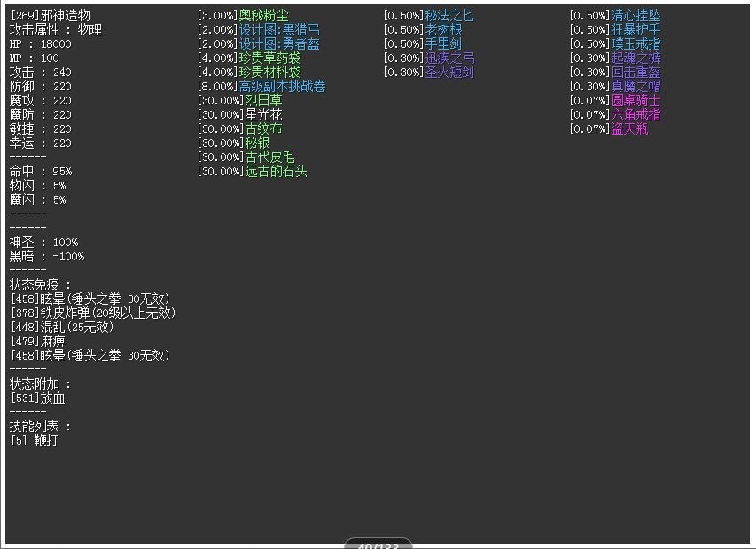Open the 盗天瓶 rare drop
Screen dimensions: 756x549
click(x=629, y=128)
